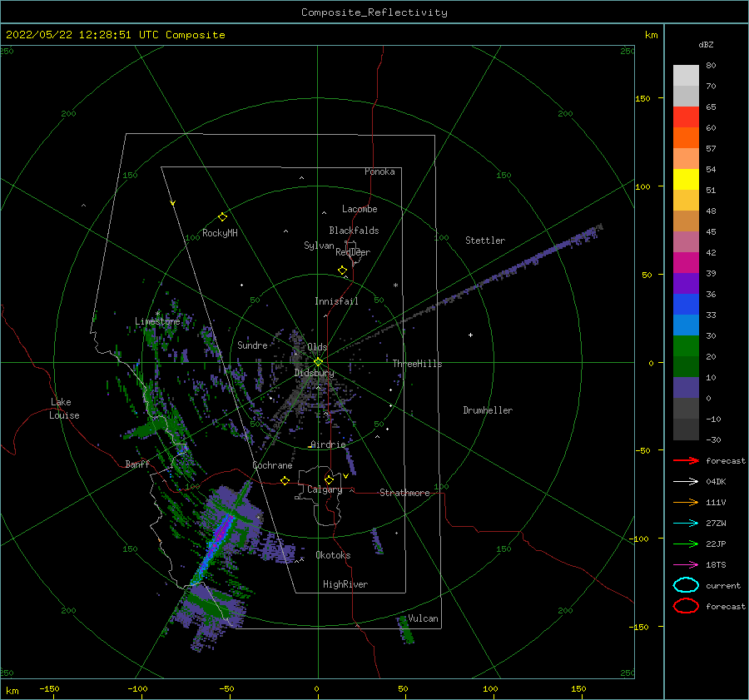
Task: Click the Sundre label
Action: (252, 345)
